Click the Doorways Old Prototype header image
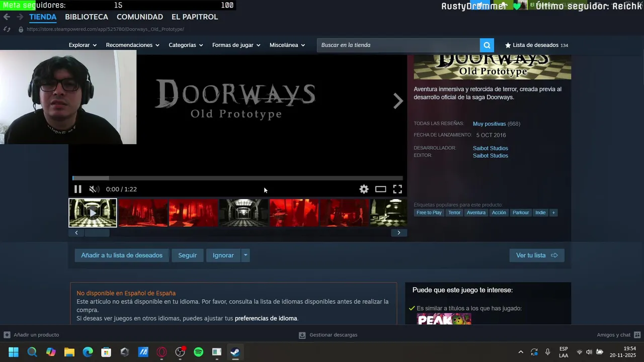 (x=492, y=67)
